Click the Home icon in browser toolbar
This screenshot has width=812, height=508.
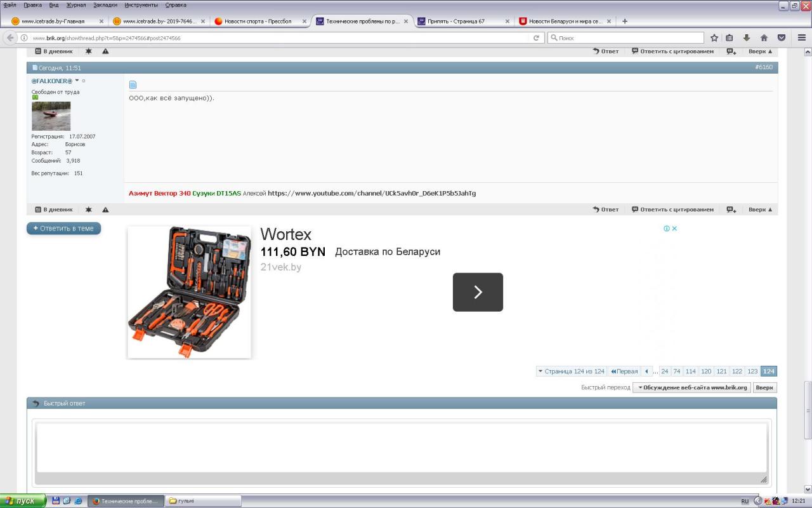(764, 38)
